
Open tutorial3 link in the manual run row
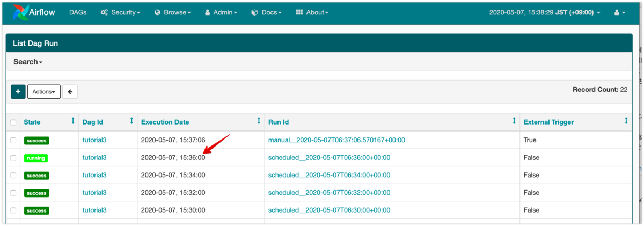point(94,140)
